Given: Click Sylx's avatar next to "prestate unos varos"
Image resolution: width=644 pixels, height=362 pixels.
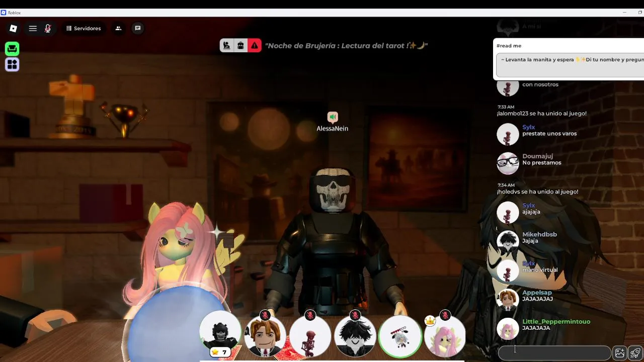Looking at the screenshot, I should 508,134.
